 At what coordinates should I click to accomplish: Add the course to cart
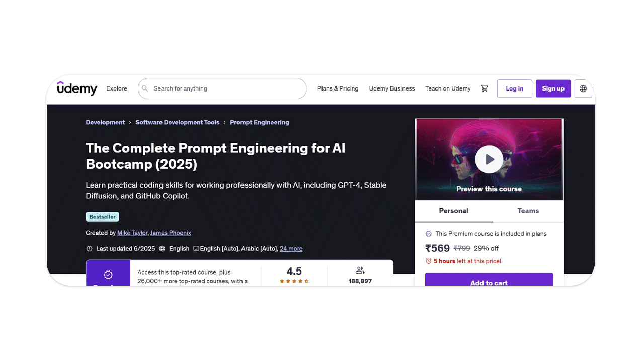489,280
